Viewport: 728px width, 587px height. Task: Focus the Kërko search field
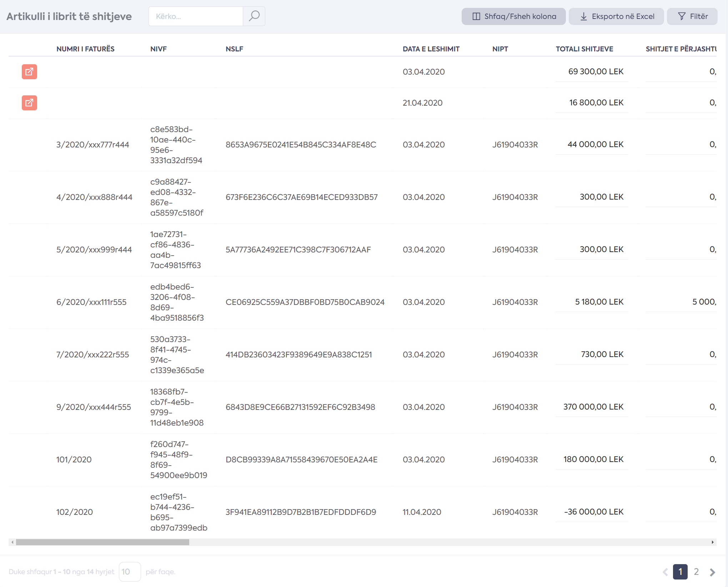point(196,16)
